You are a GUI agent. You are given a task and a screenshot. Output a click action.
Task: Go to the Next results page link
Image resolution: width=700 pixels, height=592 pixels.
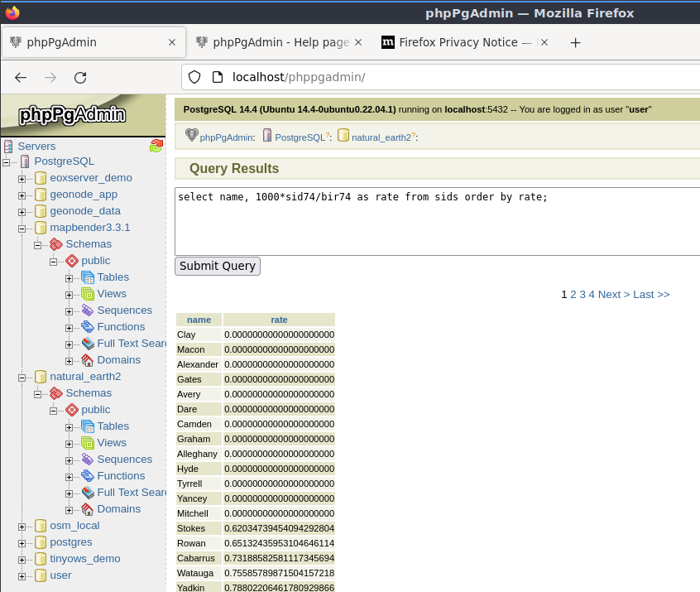coord(614,295)
